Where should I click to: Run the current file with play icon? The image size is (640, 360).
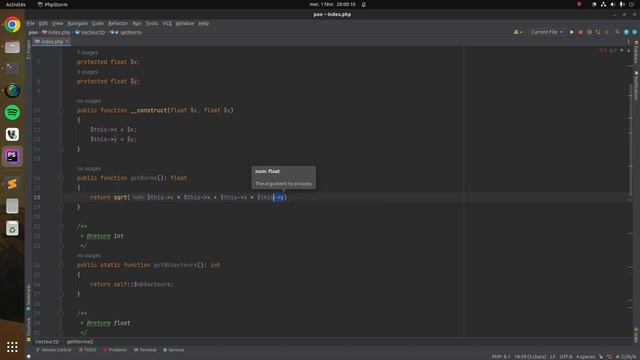coord(571,32)
